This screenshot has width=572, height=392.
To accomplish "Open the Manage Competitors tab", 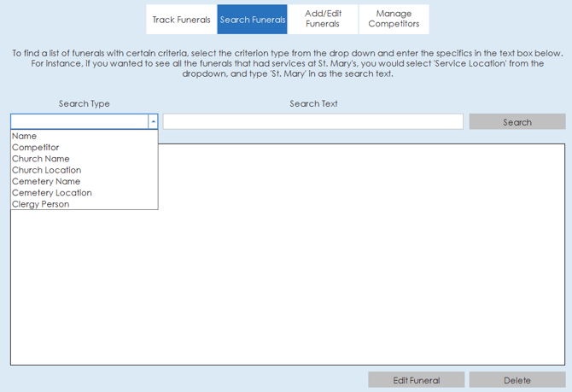I will [x=394, y=19].
